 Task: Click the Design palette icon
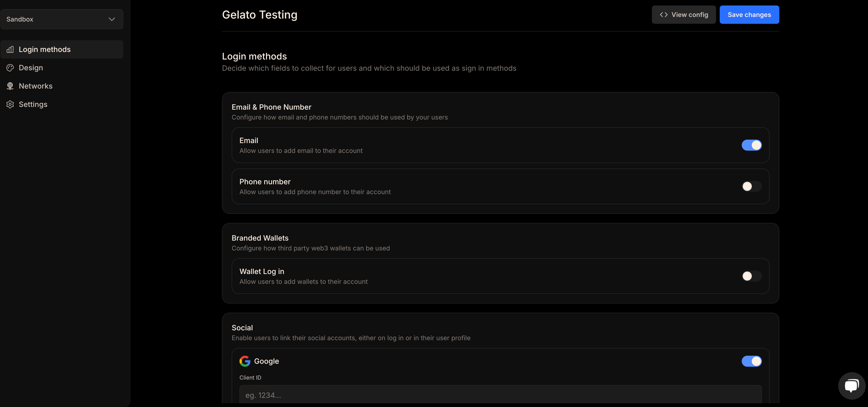(10, 68)
